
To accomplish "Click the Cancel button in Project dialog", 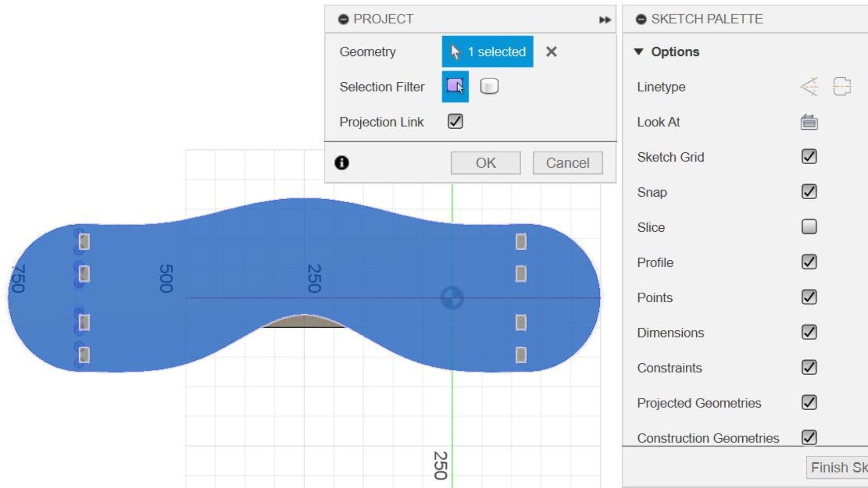I will 567,163.
